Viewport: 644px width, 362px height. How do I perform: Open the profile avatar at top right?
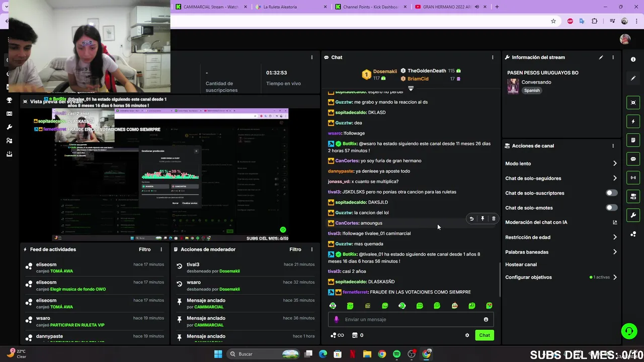[625, 39]
